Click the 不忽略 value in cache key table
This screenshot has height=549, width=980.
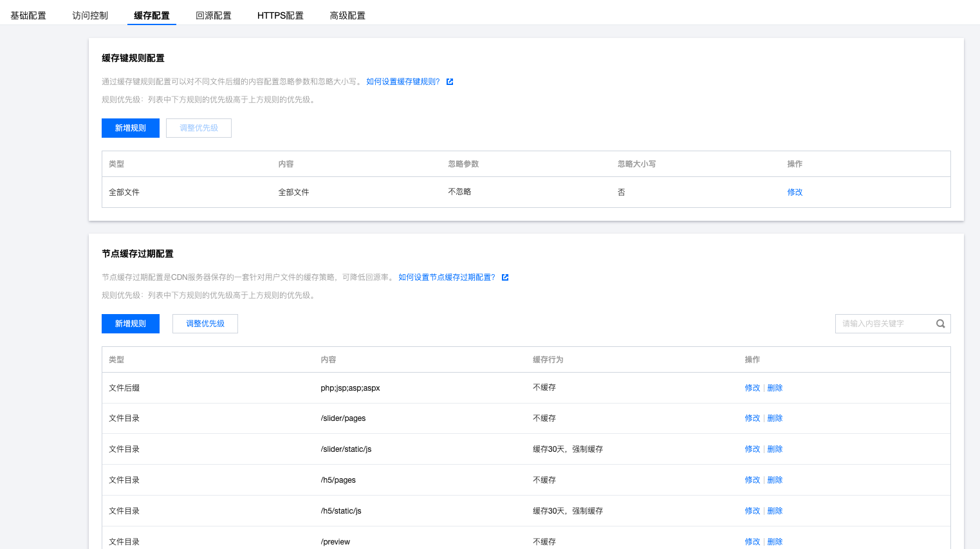[459, 192]
